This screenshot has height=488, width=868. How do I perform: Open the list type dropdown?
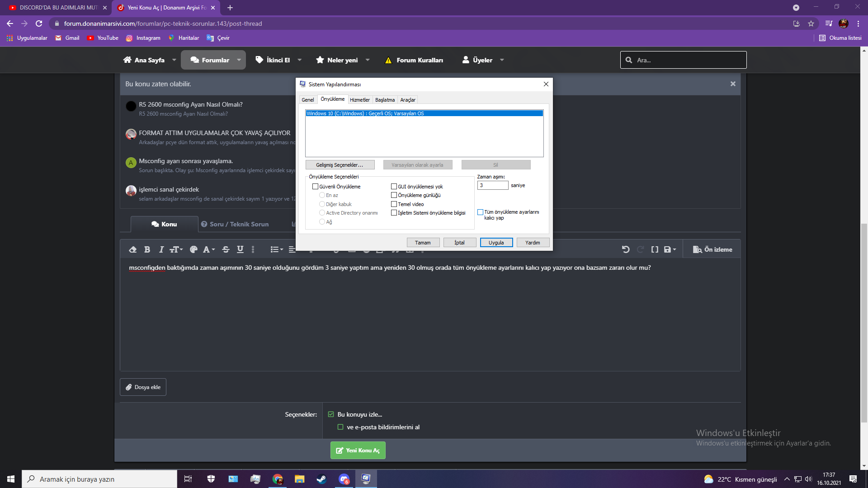(x=277, y=249)
